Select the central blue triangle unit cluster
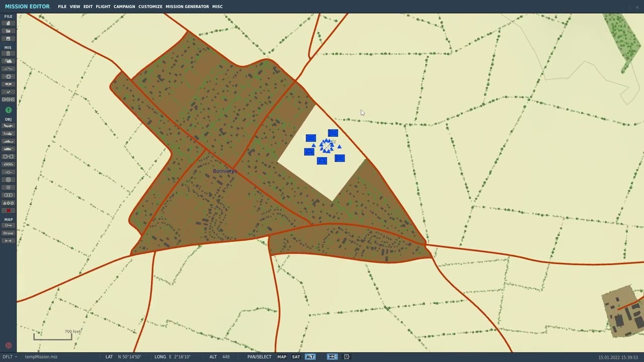 coord(327,146)
